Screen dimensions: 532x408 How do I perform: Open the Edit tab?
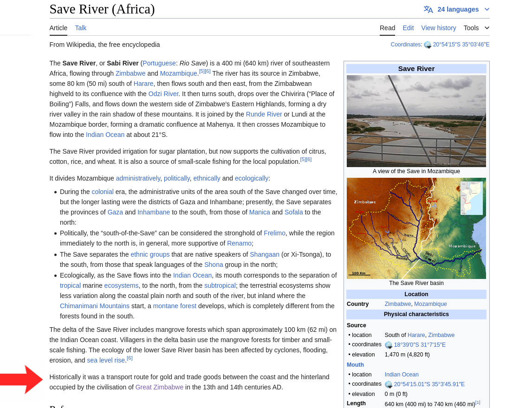coord(408,28)
